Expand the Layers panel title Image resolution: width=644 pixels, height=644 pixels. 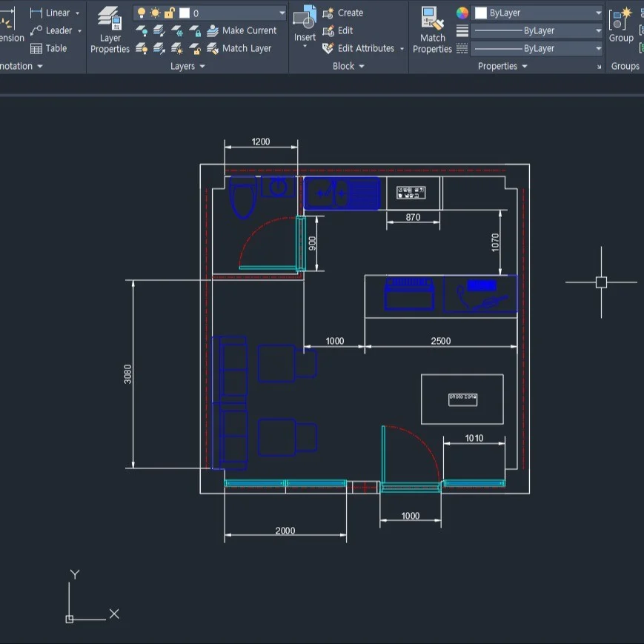coord(187,66)
